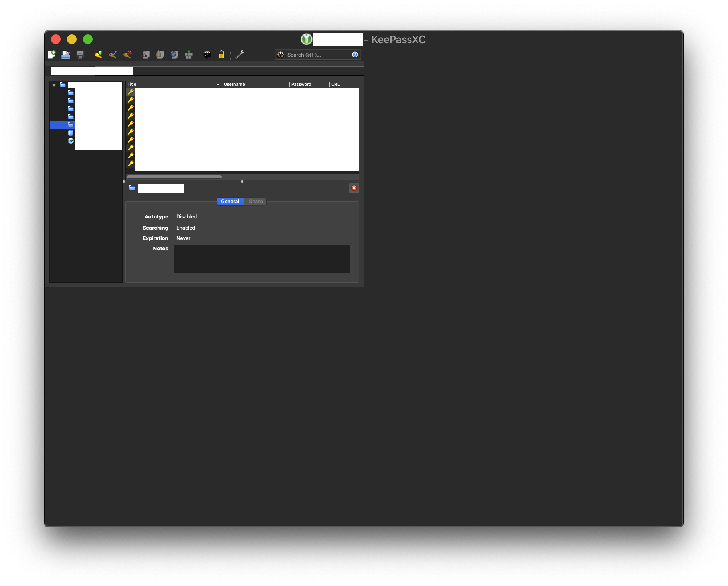Viewport: 728px width, 586px height.
Task: Open the password generator
Action: coord(207,55)
